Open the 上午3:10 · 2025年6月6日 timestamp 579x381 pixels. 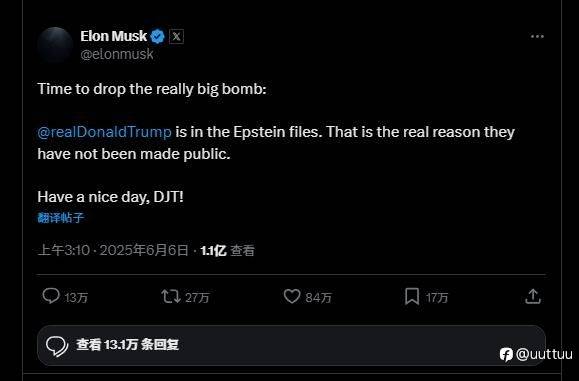[x=113, y=250]
